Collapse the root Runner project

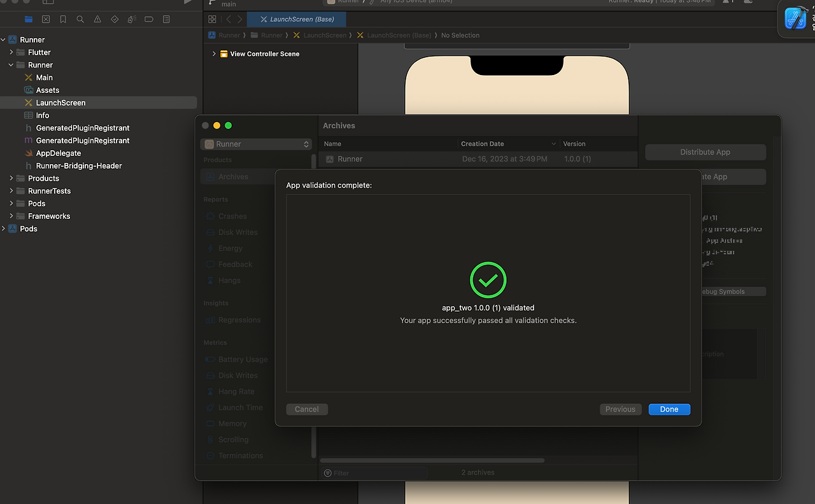(3, 39)
